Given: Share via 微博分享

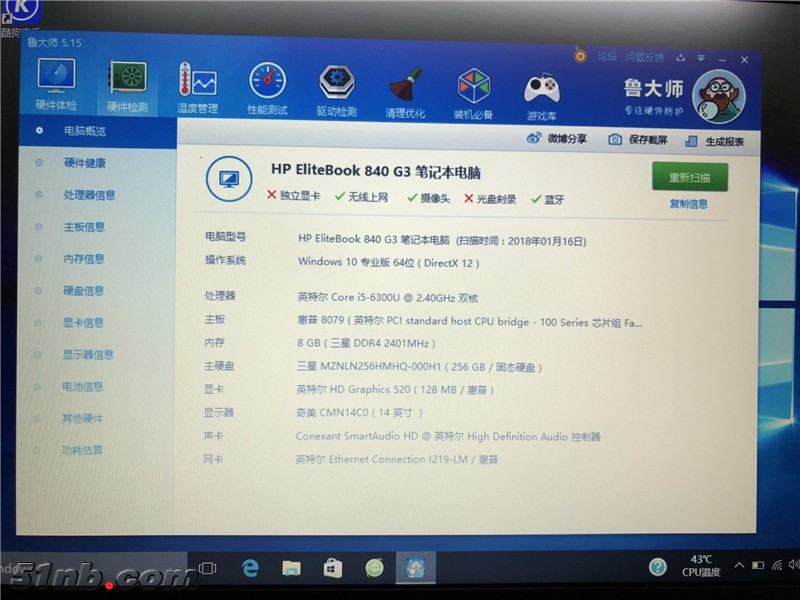Looking at the screenshot, I should click(557, 138).
